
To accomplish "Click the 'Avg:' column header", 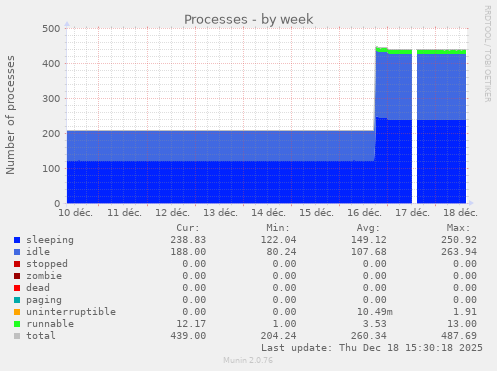I will tap(368, 228).
